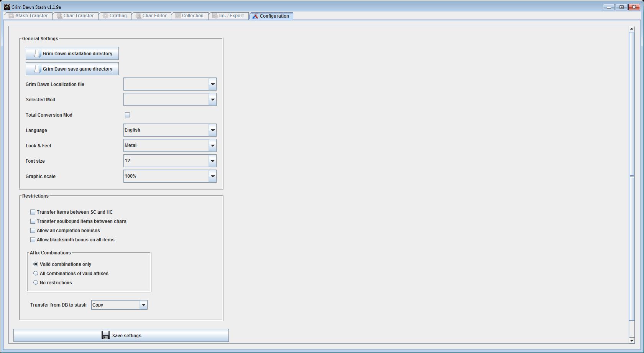Viewport: 644px width, 353px height.
Task: Click the Char Transfer tab icon
Action: [x=59, y=16]
